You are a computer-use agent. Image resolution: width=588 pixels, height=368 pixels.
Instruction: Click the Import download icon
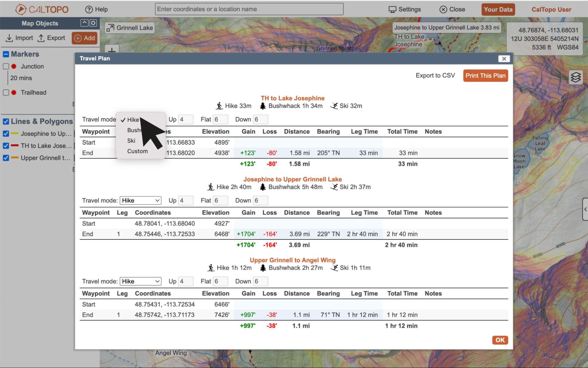point(9,38)
